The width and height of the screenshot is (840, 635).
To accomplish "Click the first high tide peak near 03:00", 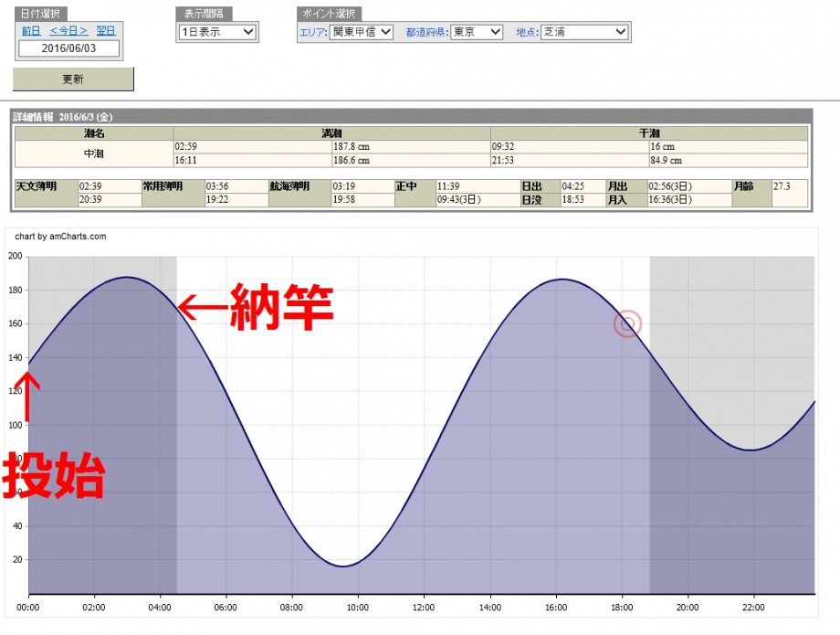I will click(x=127, y=277).
